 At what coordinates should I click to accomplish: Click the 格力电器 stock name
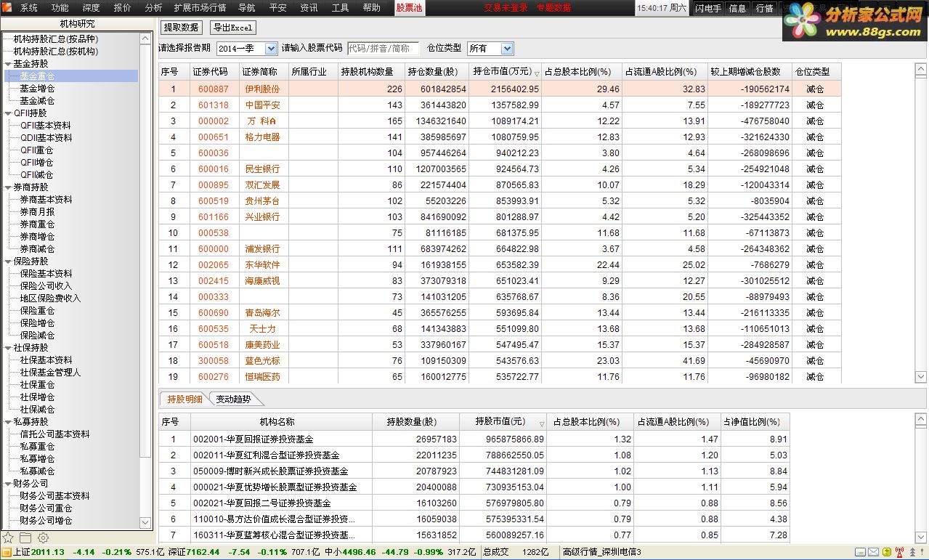262,137
